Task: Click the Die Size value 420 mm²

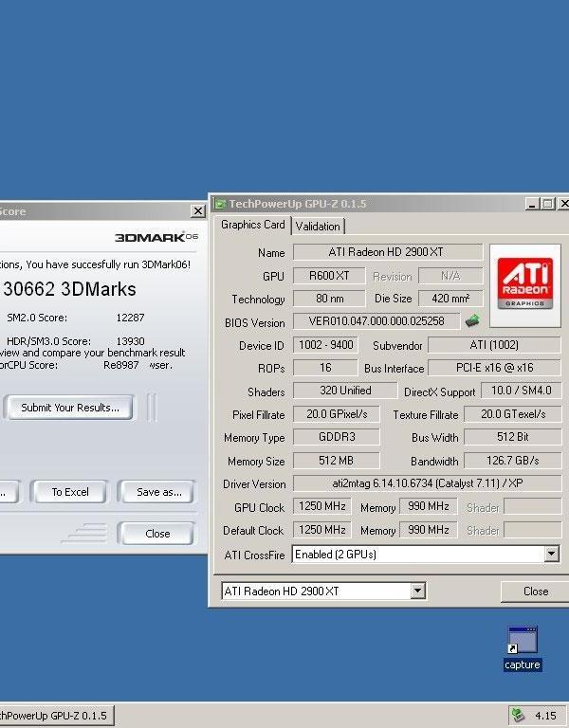Action: click(x=450, y=299)
